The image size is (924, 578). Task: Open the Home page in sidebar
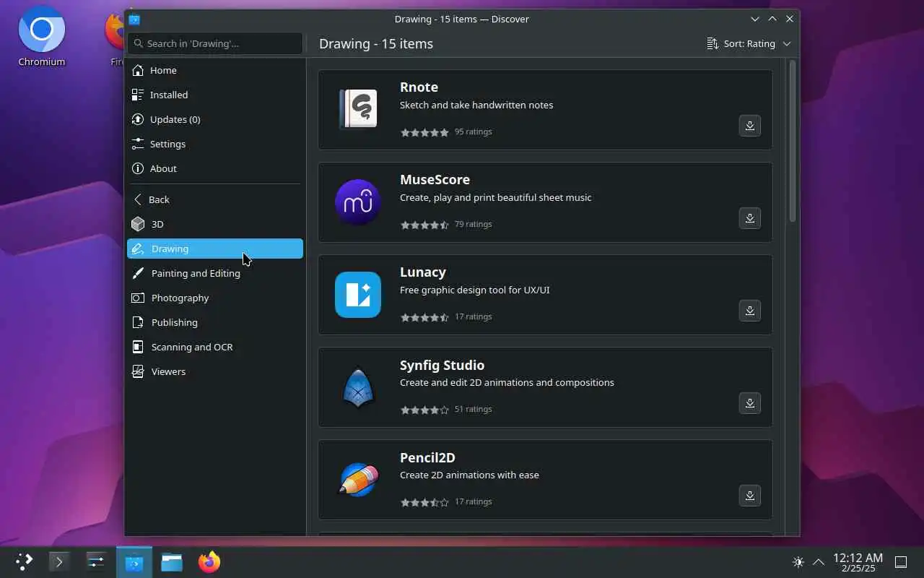point(215,70)
